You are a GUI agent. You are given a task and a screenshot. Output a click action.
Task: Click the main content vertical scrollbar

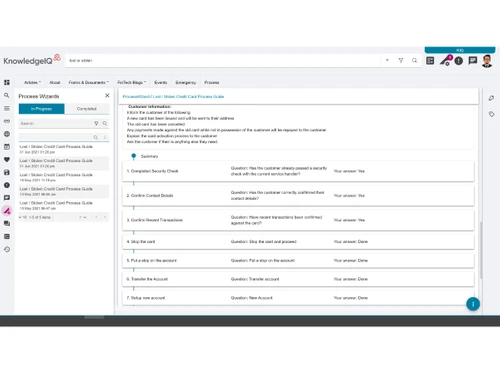[481, 250]
